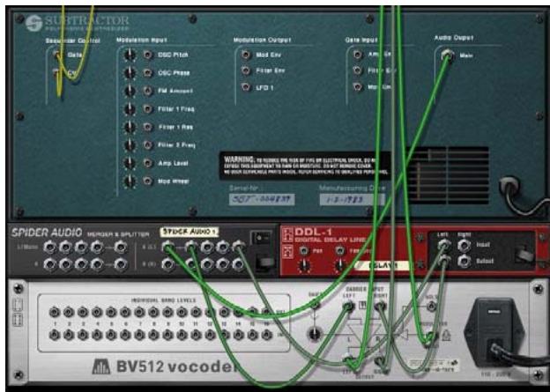Click the LFO 1 modulation output jack

246,87
